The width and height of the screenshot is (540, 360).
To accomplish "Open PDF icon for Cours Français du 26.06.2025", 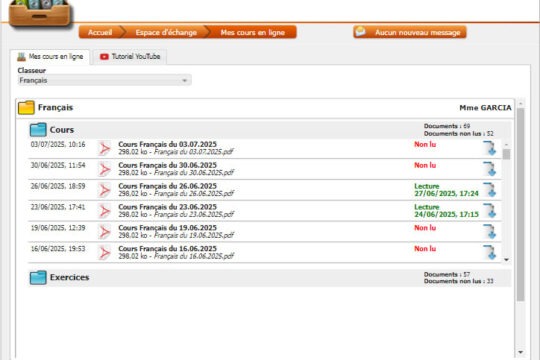I will (x=105, y=191).
